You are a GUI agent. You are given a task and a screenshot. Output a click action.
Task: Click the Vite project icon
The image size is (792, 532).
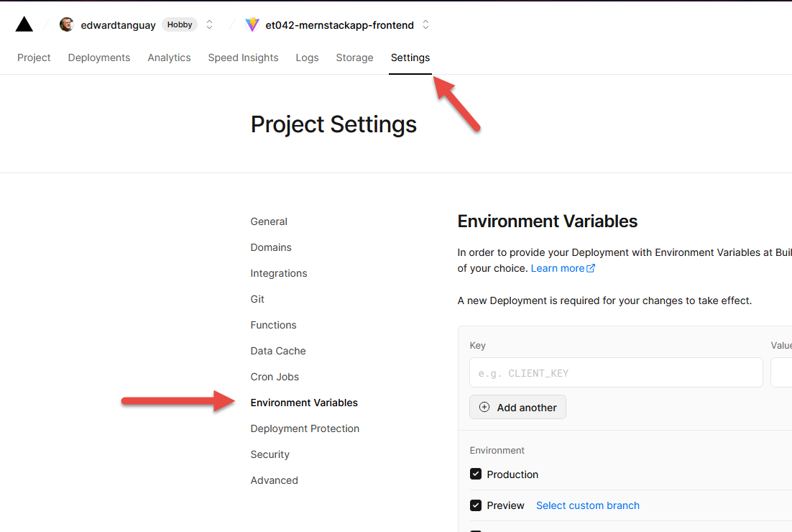tap(252, 24)
